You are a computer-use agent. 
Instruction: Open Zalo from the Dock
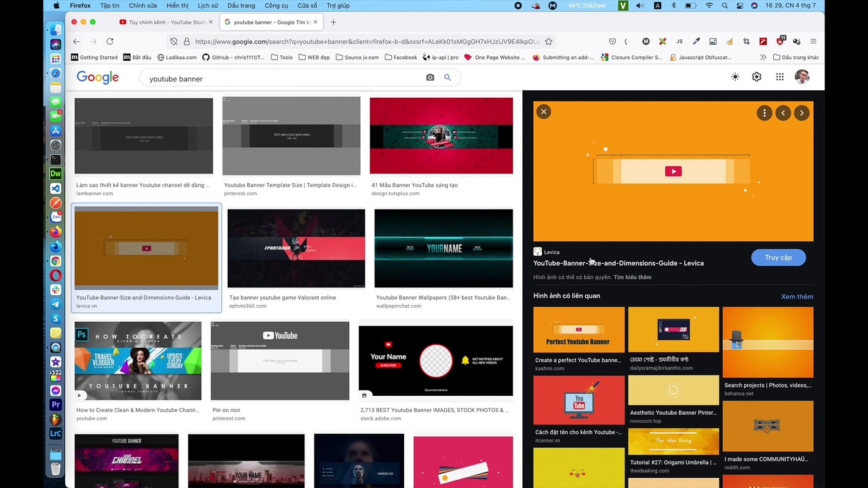click(56, 217)
